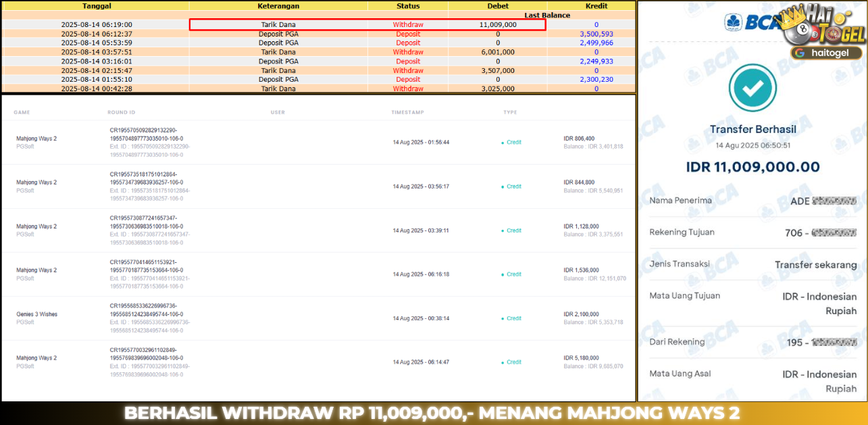
Task: Click the win amount IDR 844,800
Action: pyautogui.click(x=579, y=182)
